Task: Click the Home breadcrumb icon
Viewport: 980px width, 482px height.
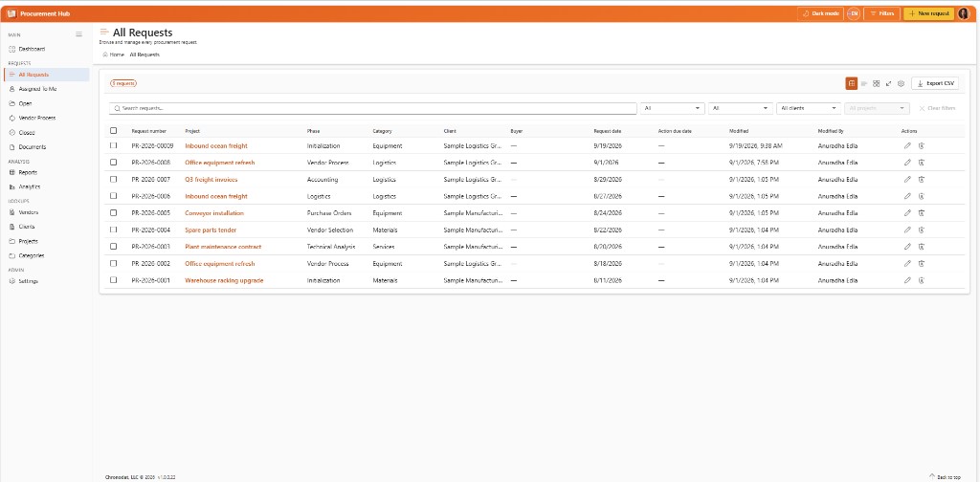Action: coord(105,55)
